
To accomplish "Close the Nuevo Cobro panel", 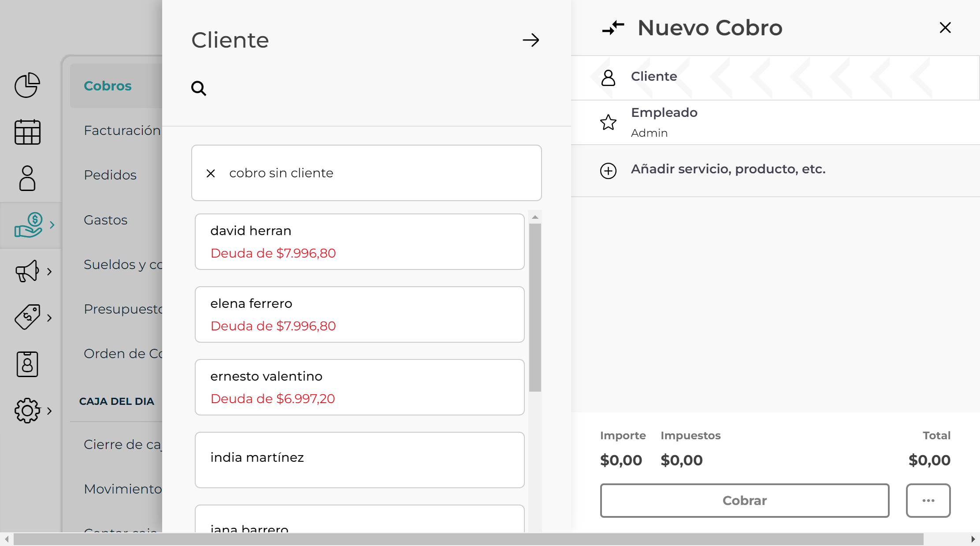I will 945,28.
